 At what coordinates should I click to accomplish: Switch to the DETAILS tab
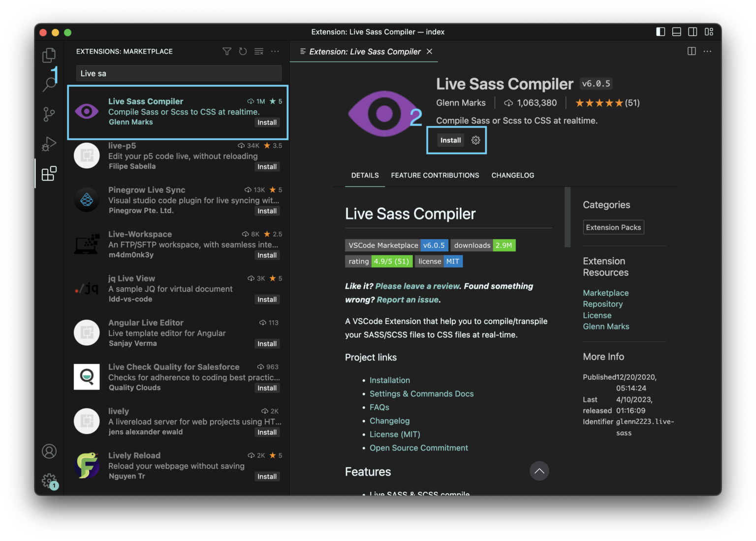365,175
